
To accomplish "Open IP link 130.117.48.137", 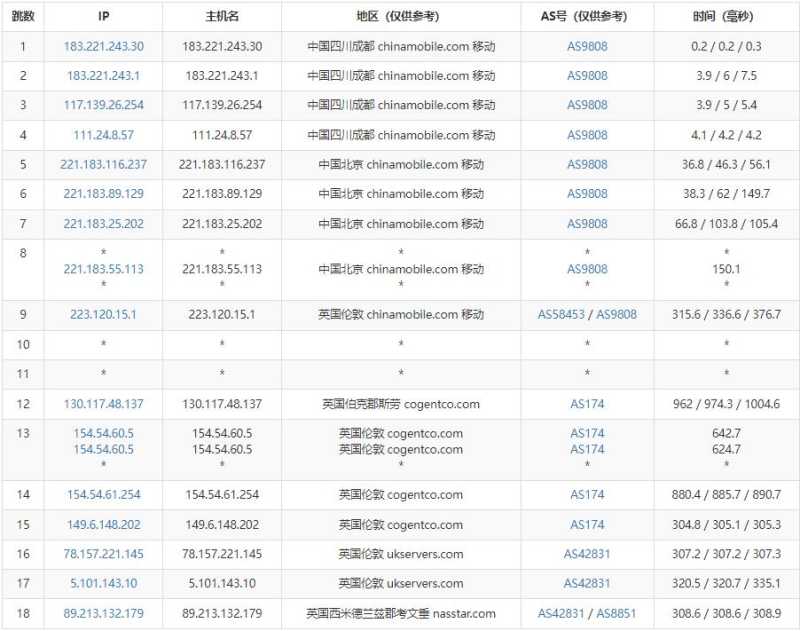I will [104, 404].
